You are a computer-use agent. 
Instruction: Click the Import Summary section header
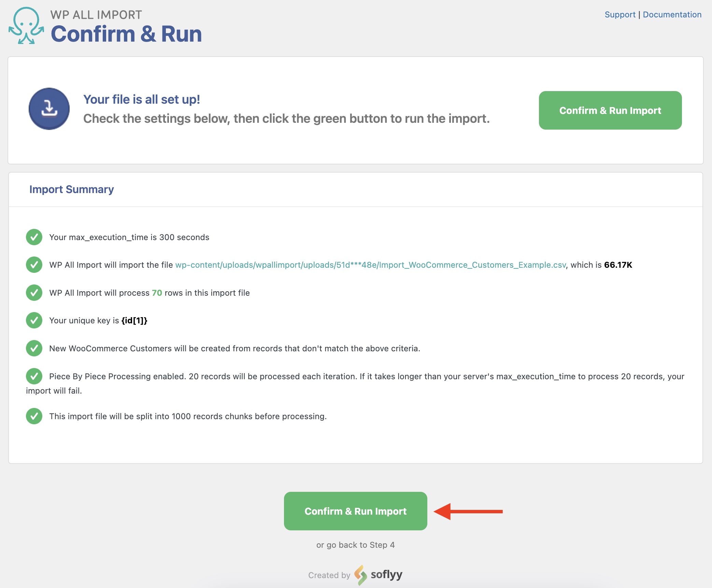point(72,189)
